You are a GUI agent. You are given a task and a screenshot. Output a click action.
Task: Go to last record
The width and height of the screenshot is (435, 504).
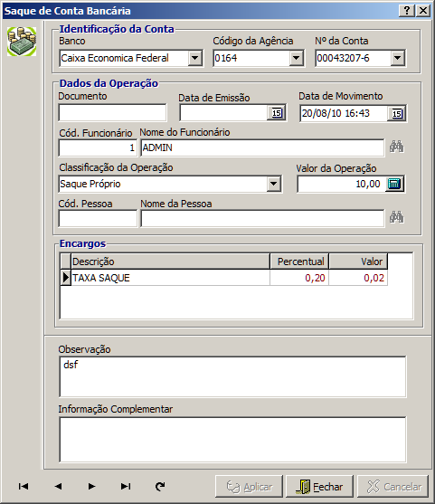[x=126, y=486]
